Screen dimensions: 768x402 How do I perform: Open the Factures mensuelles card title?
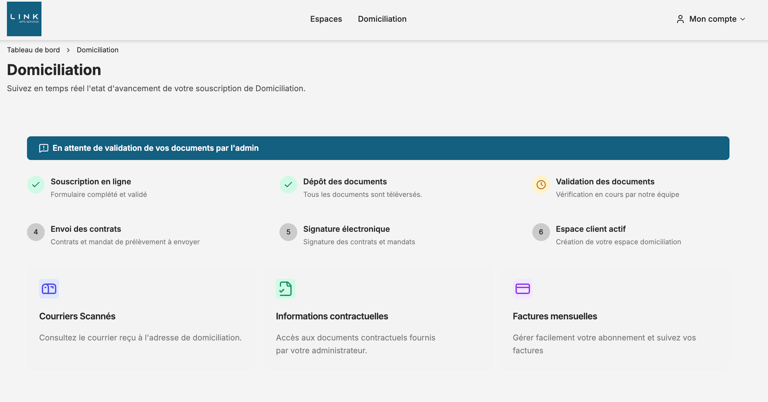[x=555, y=316]
